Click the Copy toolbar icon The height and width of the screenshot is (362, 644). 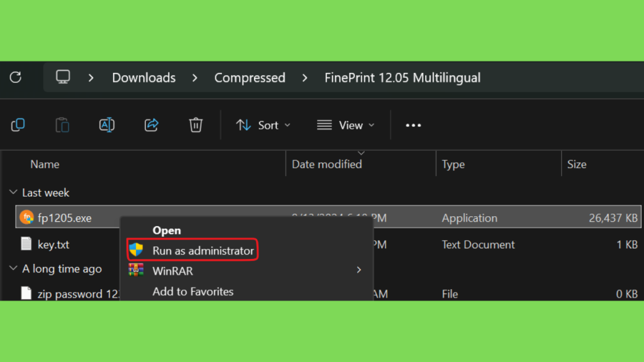[18, 125]
